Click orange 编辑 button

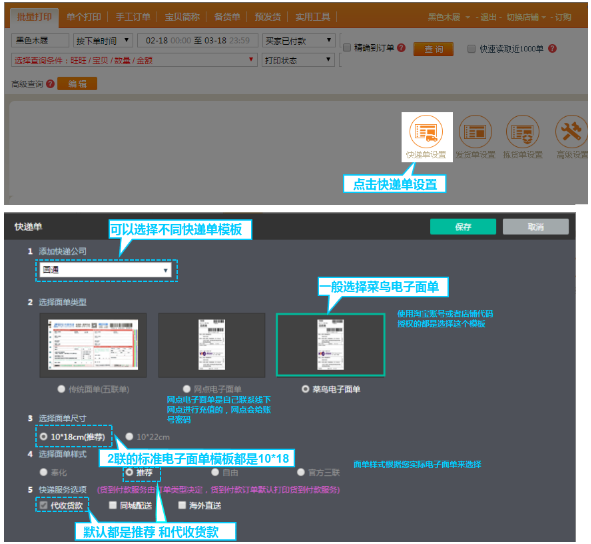(x=77, y=84)
